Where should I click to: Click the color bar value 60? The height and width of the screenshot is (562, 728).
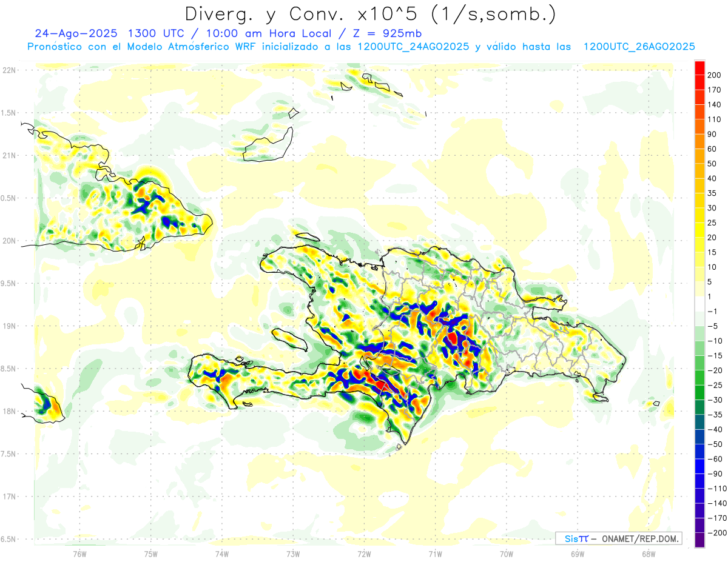[712, 149]
